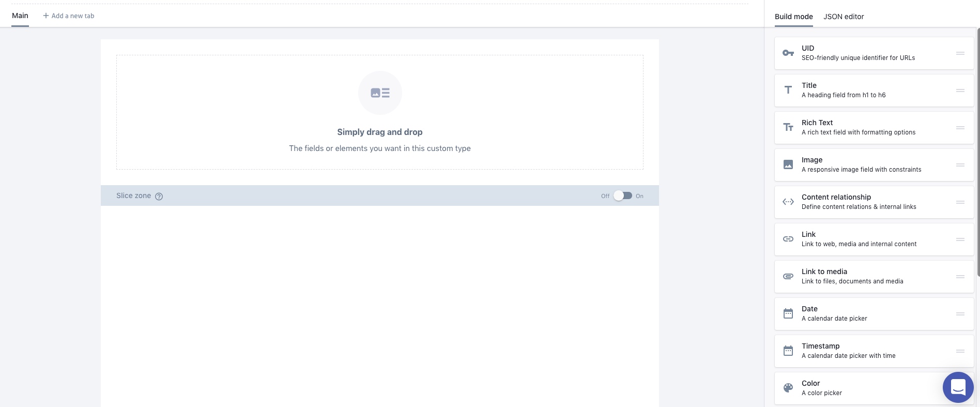This screenshot has height=407, width=980.
Task: Add a new tab
Action: pyautogui.click(x=69, y=16)
